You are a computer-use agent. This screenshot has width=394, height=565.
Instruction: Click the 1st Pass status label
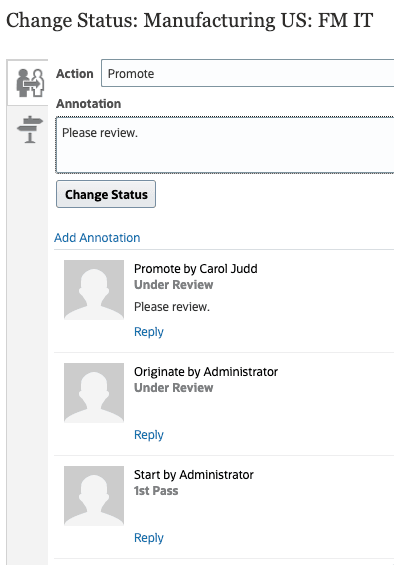pyautogui.click(x=156, y=491)
